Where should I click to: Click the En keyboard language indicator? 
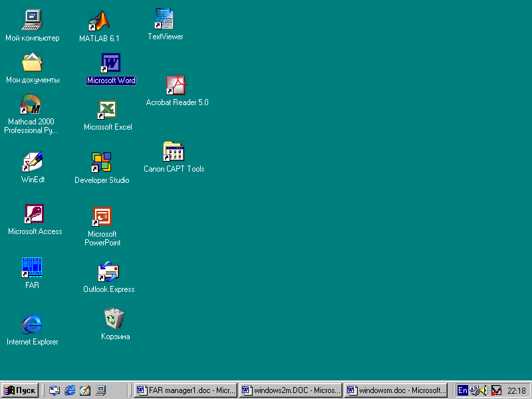point(462,390)
